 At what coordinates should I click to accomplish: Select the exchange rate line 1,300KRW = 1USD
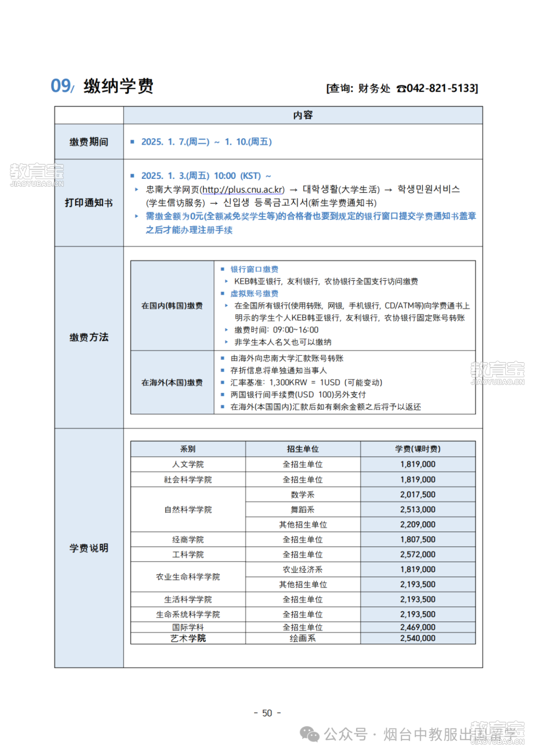point(306,382)
